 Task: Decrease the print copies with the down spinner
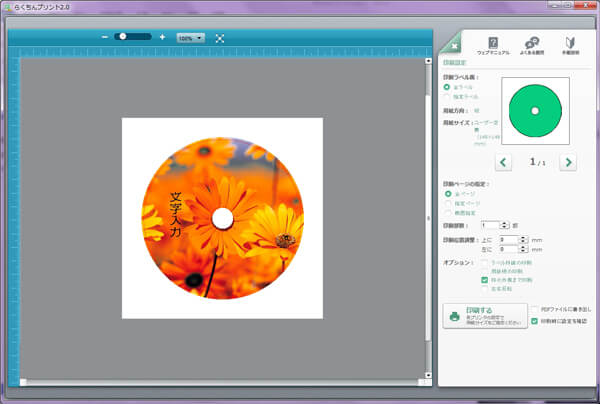point(505,227)
